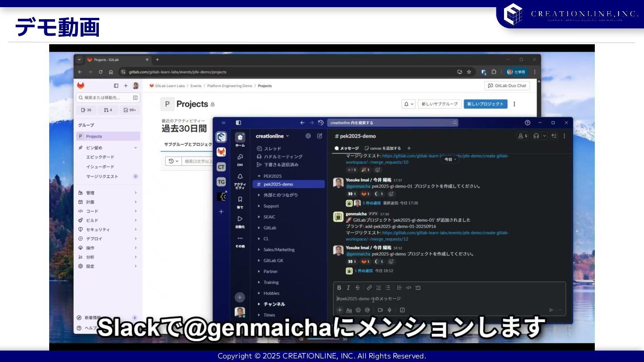The height and width of the screenshot is (362, 644).
Task: Click the plus attach icon in Slack composer
Action: pos(340,310)
